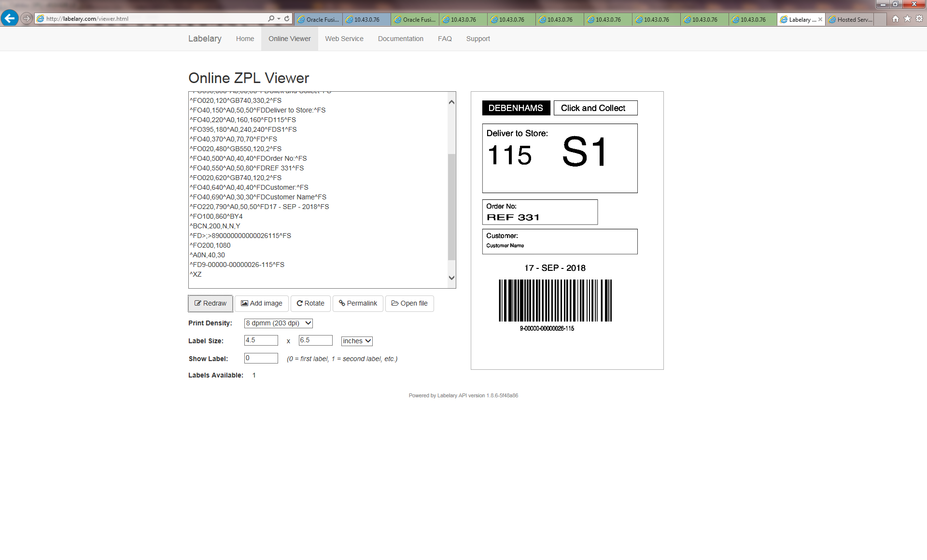
Task: Click the Online ZPL Viewer heading
Action: [249, 78]
